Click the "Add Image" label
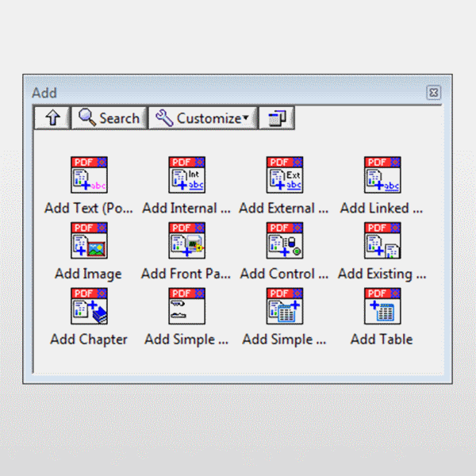The width and height of the screenshot is (476, 476). [88, 274]
